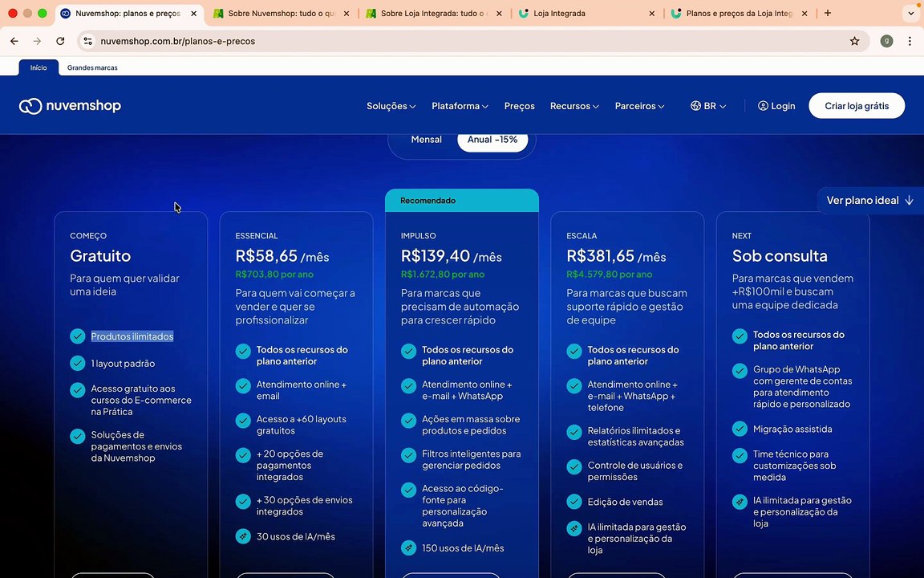Click the checkmark beside Produtos ilimitados
This screenshot has width=924, height=578.
click(78, 336)
